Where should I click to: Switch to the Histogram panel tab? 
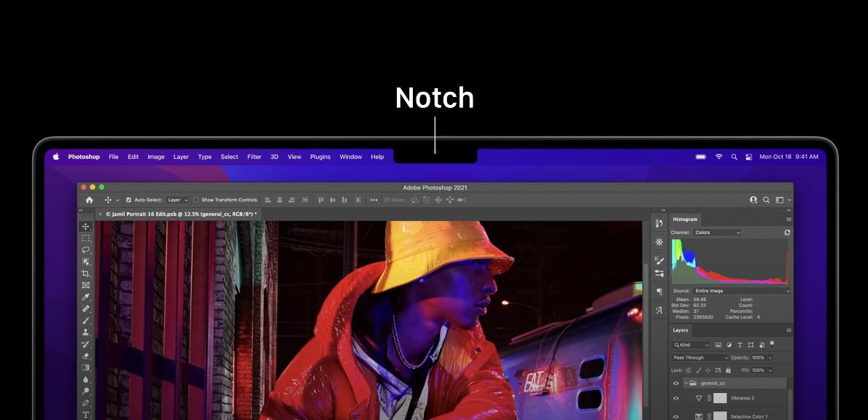(685, 219)
